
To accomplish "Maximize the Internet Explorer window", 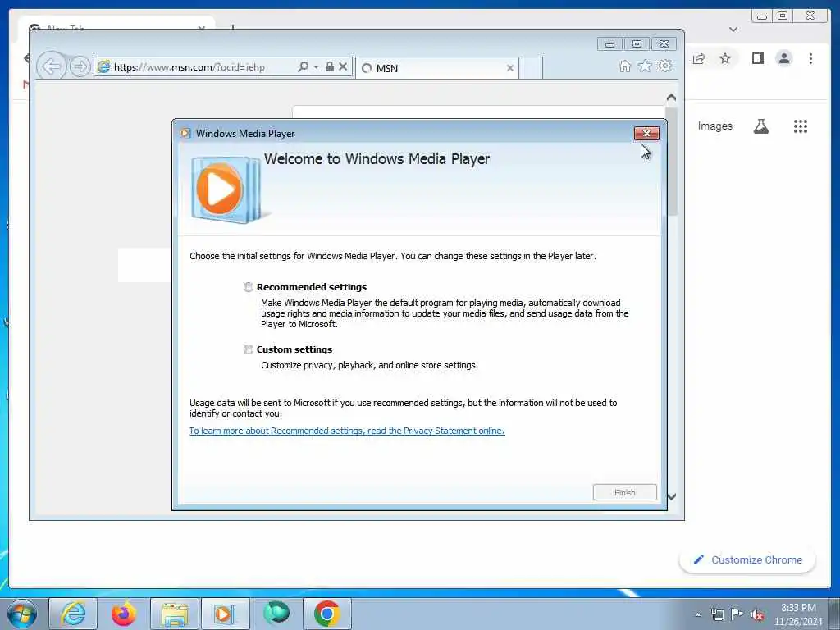I will (637, 44).
